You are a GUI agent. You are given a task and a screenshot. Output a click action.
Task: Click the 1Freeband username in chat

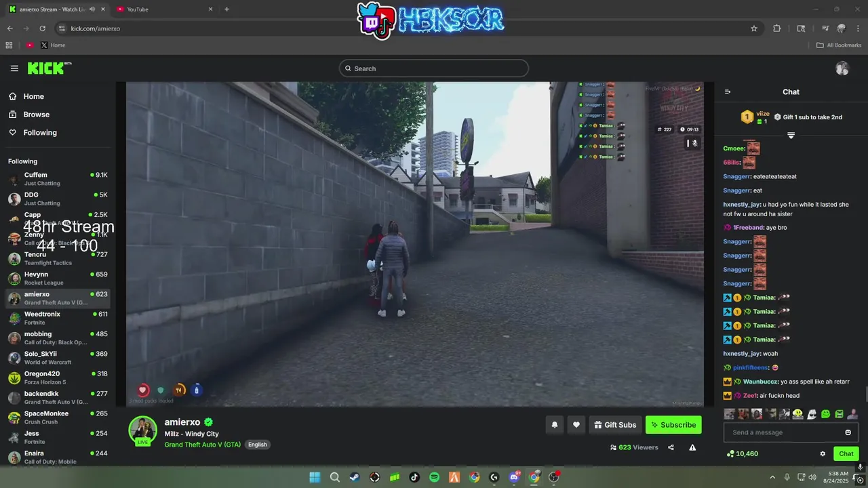(x=749, y=228)
